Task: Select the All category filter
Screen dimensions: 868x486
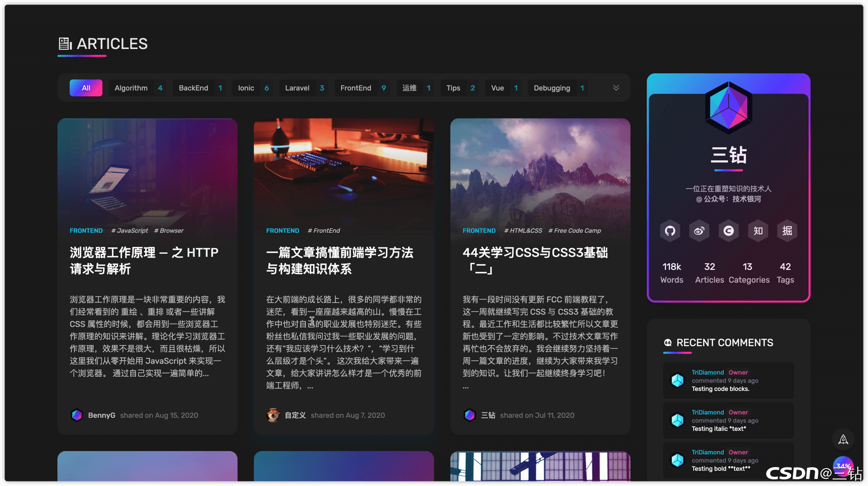Action: (86, 88)
